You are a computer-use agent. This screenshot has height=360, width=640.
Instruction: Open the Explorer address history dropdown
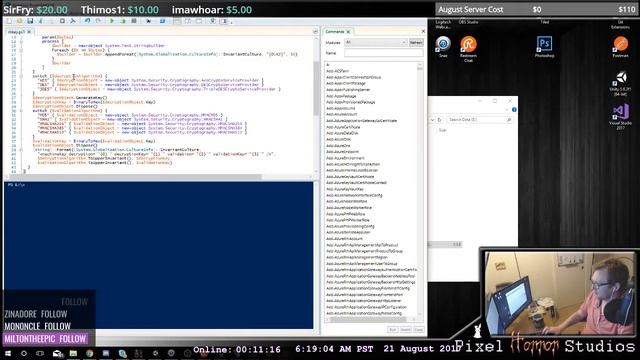(x=432, y=120)
